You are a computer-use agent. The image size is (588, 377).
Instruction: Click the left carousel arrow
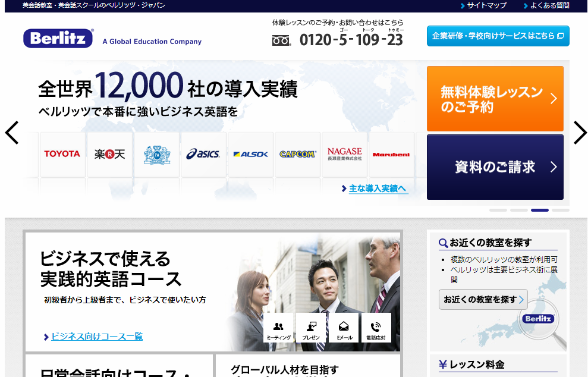[11, 133]
